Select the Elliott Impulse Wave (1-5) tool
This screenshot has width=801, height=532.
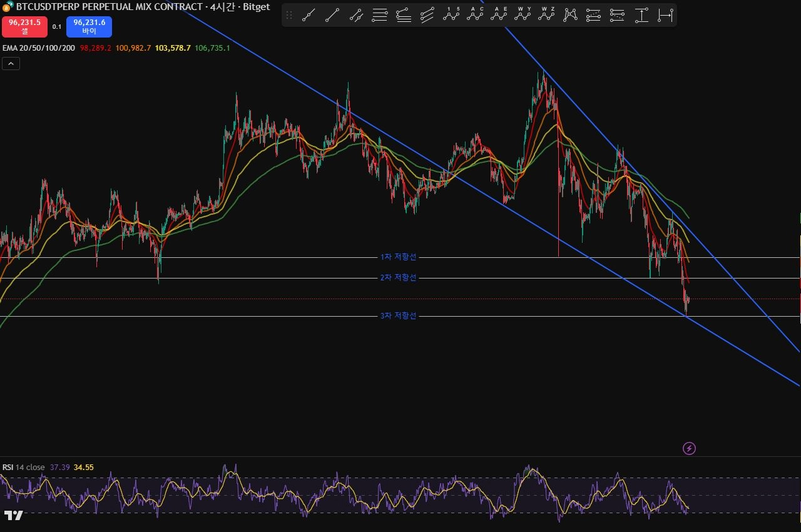[451, 15]
